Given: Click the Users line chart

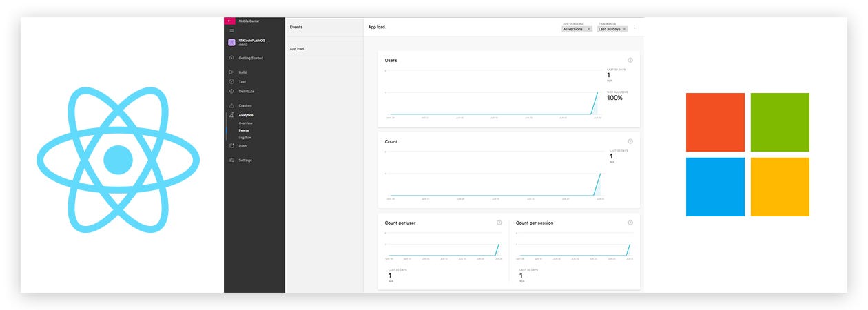Looking at the screenshot, I should tap(493, 93).
